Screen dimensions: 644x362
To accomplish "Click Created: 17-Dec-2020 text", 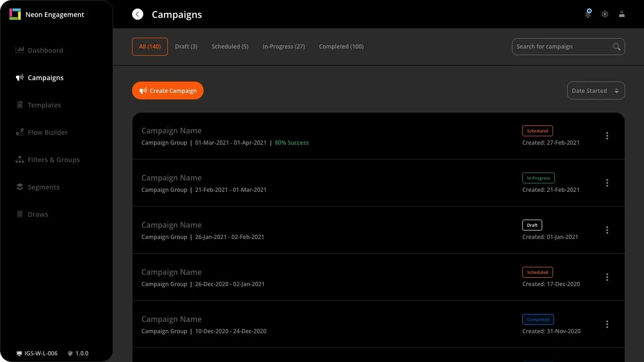I will [x=551, y=284].
